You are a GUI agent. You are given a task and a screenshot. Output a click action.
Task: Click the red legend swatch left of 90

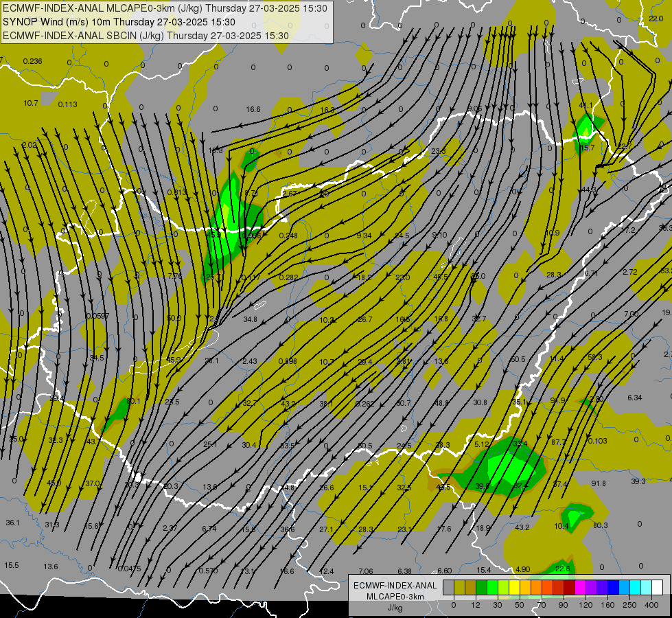pos(559,587)
